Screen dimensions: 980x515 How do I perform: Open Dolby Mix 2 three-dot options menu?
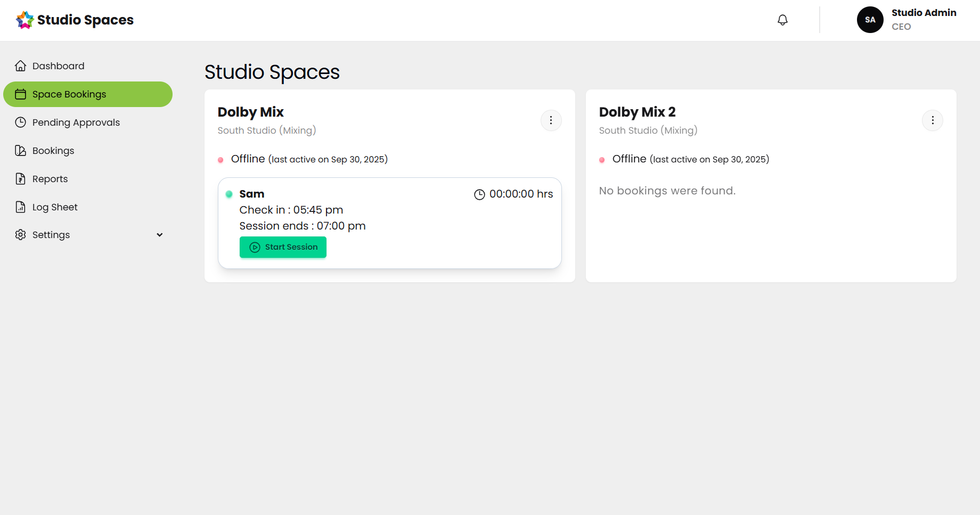click(932, 120)
